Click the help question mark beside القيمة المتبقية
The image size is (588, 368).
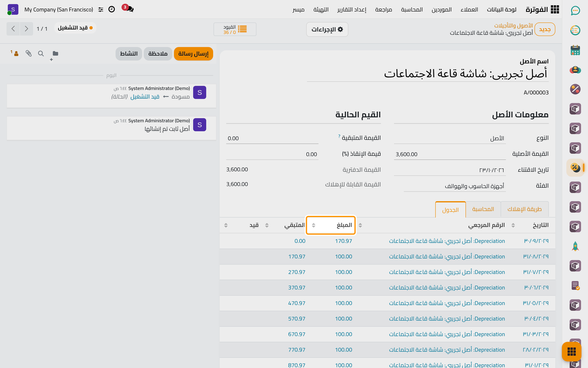point(339,136)
